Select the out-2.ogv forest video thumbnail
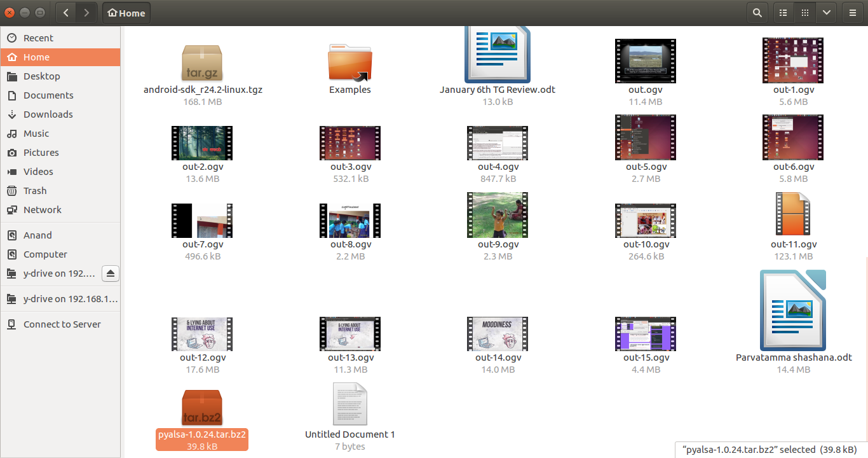This screenshot has width=868, height=458. [202, 142]
